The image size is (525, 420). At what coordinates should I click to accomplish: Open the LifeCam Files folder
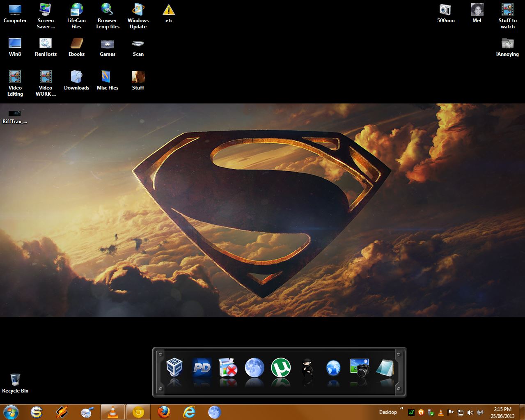pyautogui.click(x=76, y=16)
